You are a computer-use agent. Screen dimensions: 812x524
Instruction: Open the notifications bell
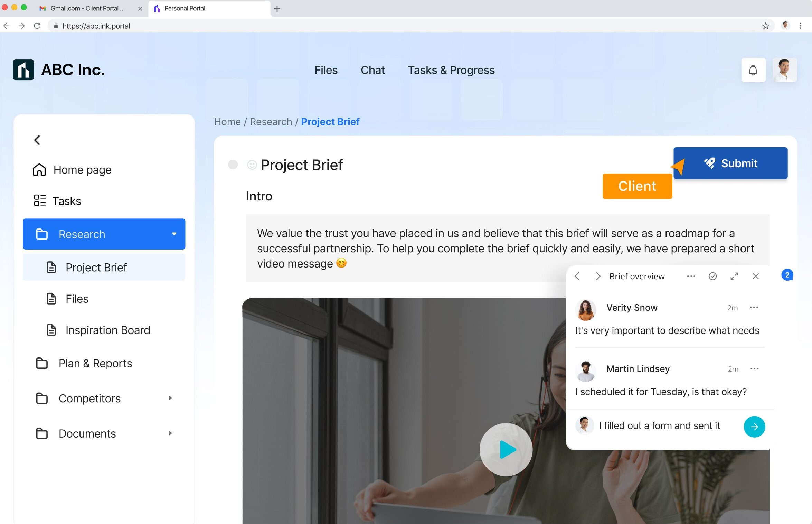tap(753, 70)
